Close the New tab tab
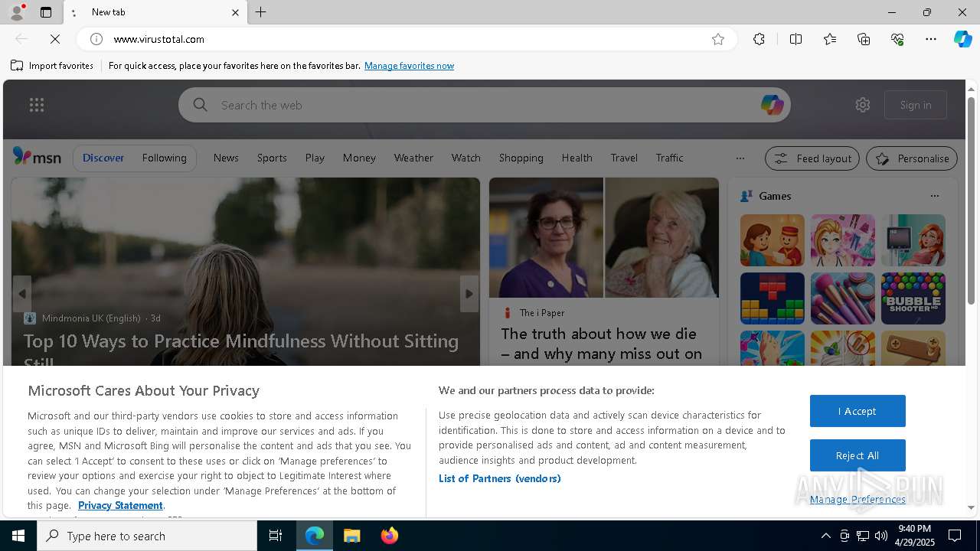The image size is (980, 551). click(x=235, y=12)
